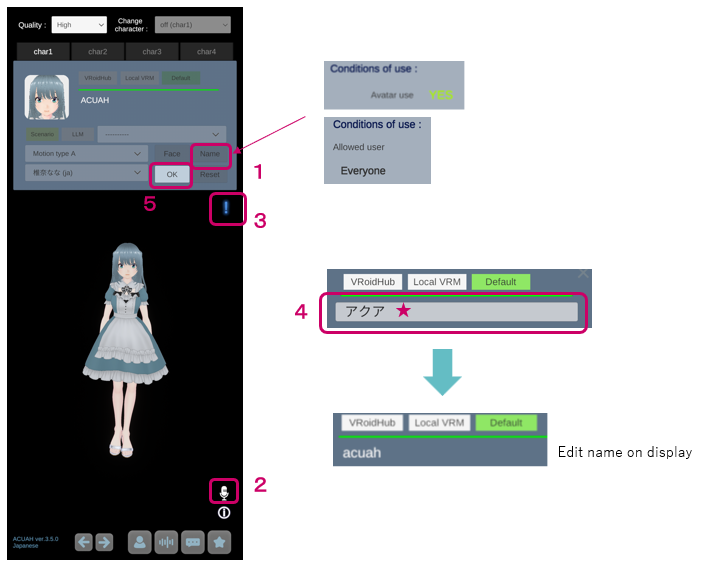705x565 pixels.
Task: Switch to the char1 tab
Action: point(43,52)
